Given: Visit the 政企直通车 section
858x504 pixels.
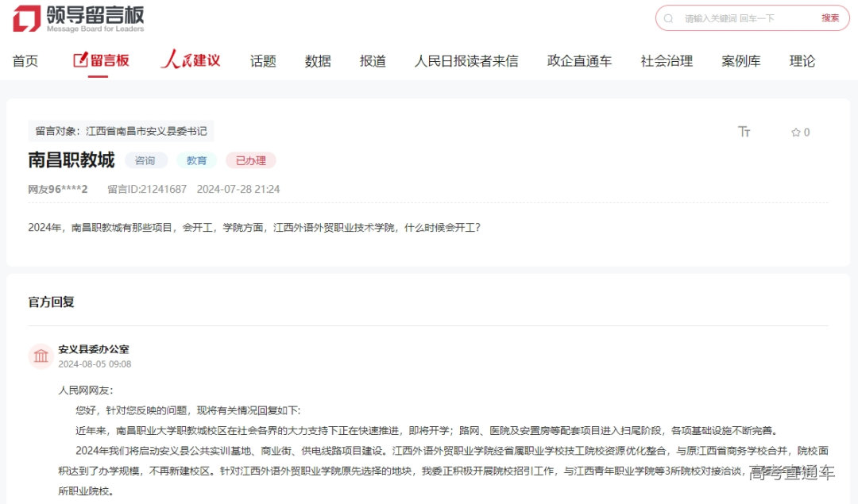Looking at the screenshot, I should pos(579,60).
